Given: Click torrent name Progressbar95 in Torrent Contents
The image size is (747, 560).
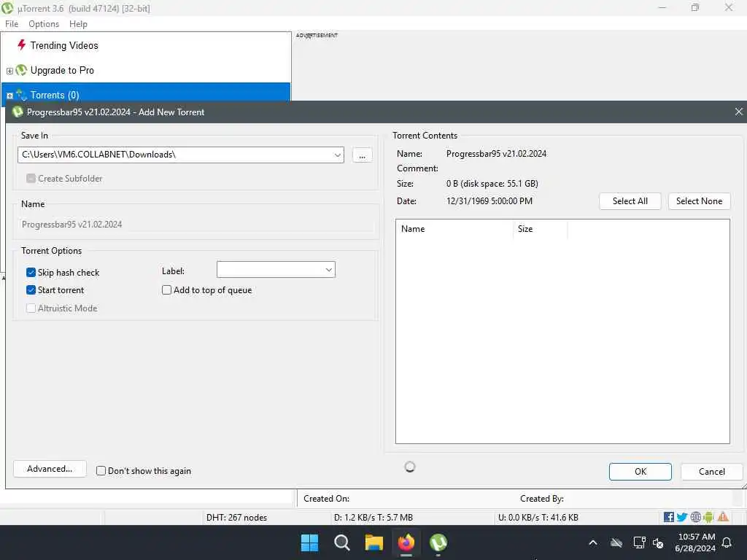Looking at the screenshot, I should pos(496,153).
